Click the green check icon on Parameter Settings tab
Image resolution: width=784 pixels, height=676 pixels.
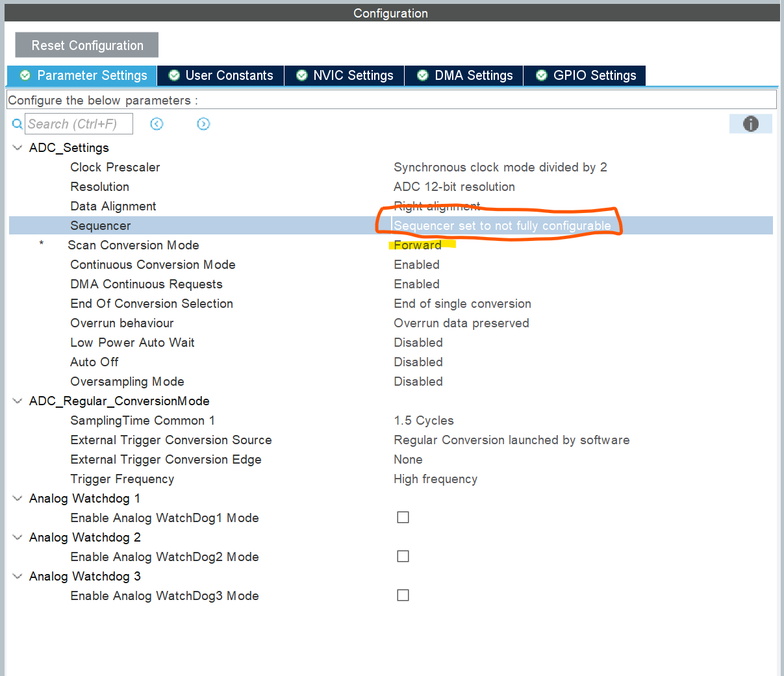[25, 75]
